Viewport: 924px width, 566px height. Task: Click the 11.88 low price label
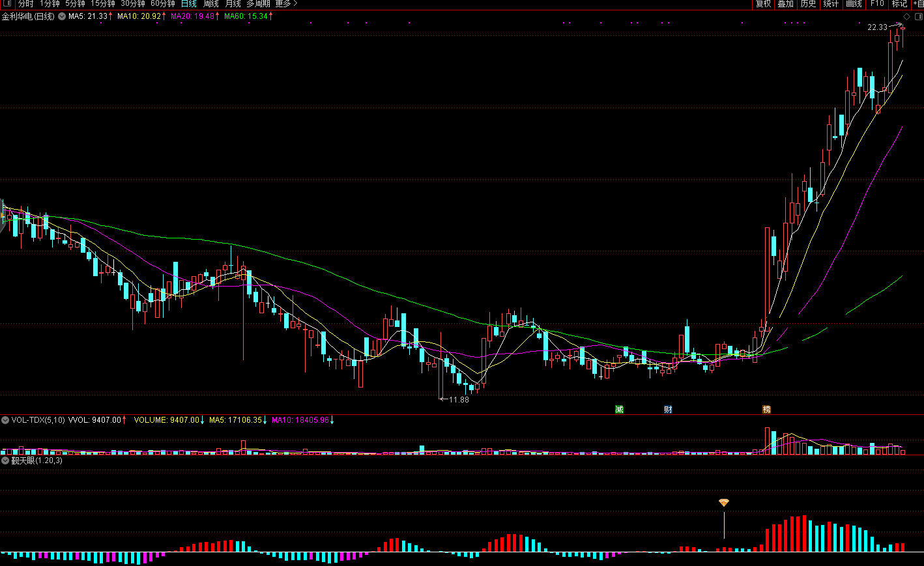459,400
